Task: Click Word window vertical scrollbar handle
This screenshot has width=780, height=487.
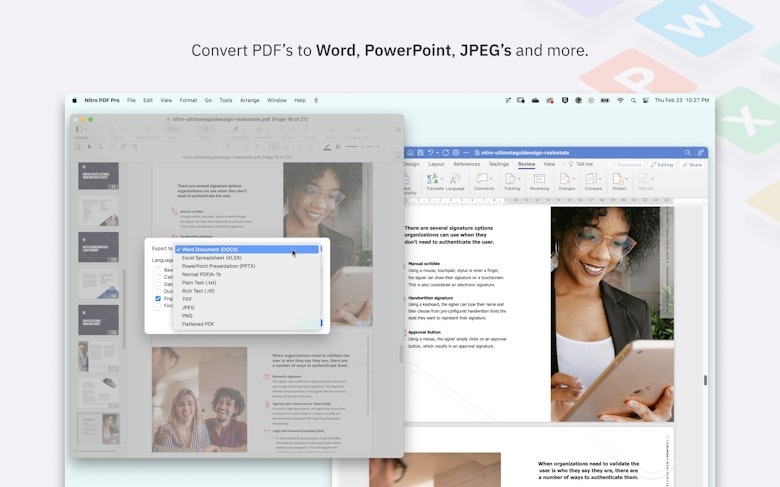Action: point(705,380)
